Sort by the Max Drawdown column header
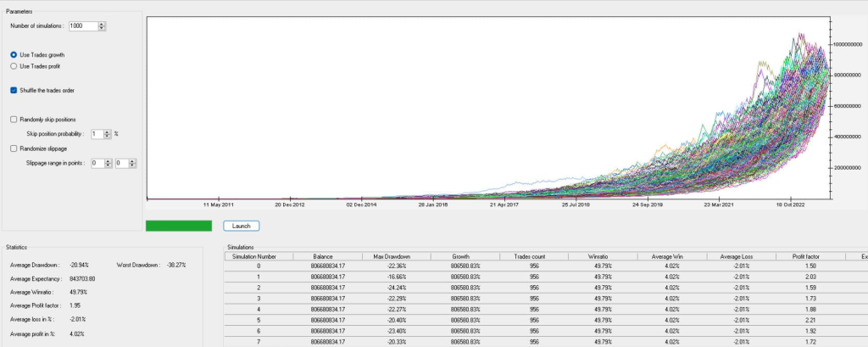The width and height of the screenshot is (868, 347). 396,255
